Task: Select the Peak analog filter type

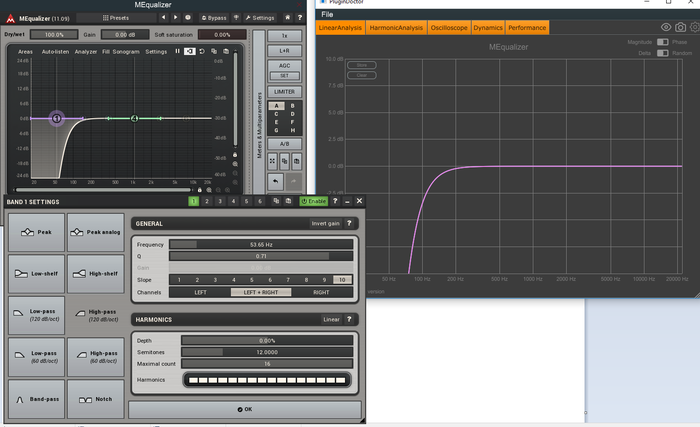Action: coord(96,232)
